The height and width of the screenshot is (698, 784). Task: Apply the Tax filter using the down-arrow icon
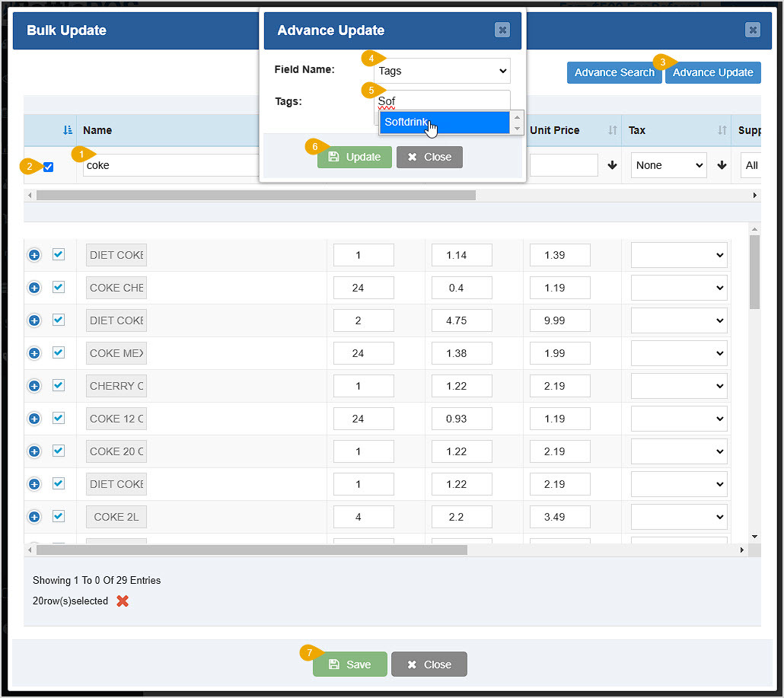click(720, 165)
